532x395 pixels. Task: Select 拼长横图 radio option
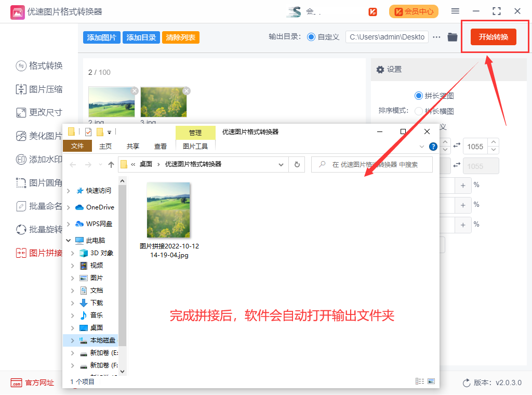coord(419,111)
